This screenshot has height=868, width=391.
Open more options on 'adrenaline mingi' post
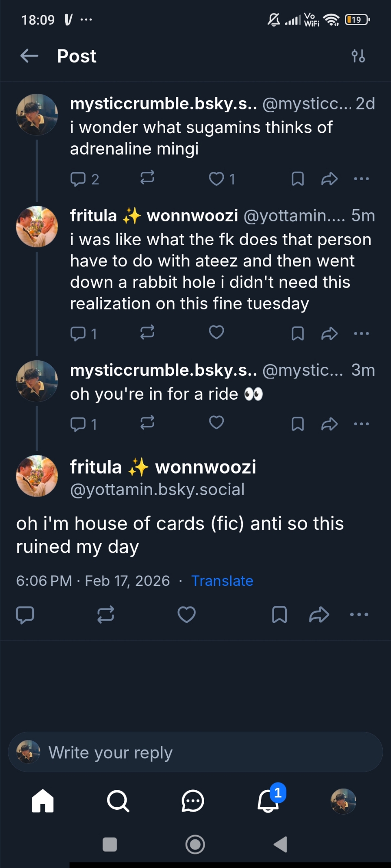(x=361, y=178)
